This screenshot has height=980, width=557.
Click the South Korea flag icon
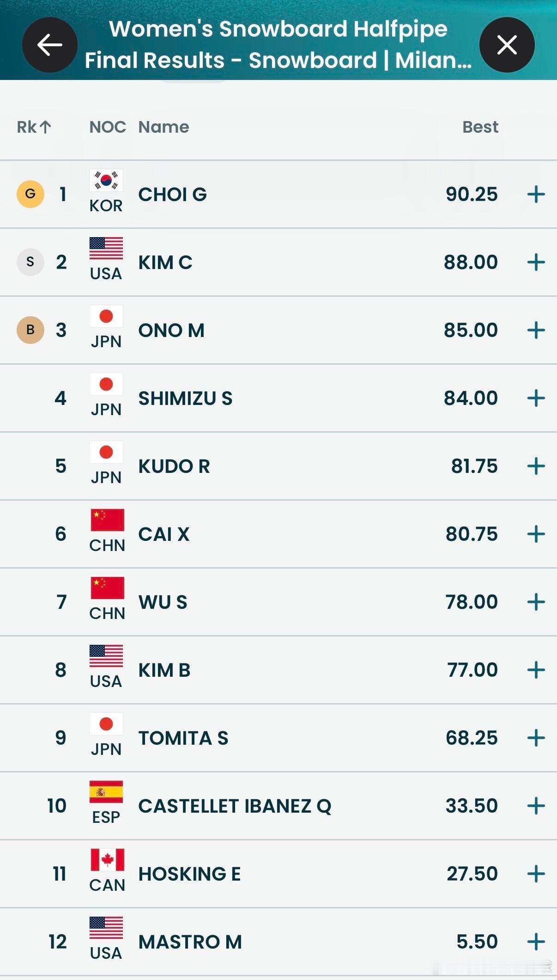[x=106, y=180]
